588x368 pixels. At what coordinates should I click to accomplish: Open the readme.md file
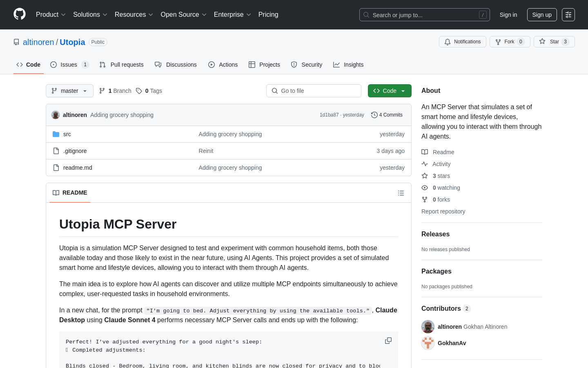78,168
